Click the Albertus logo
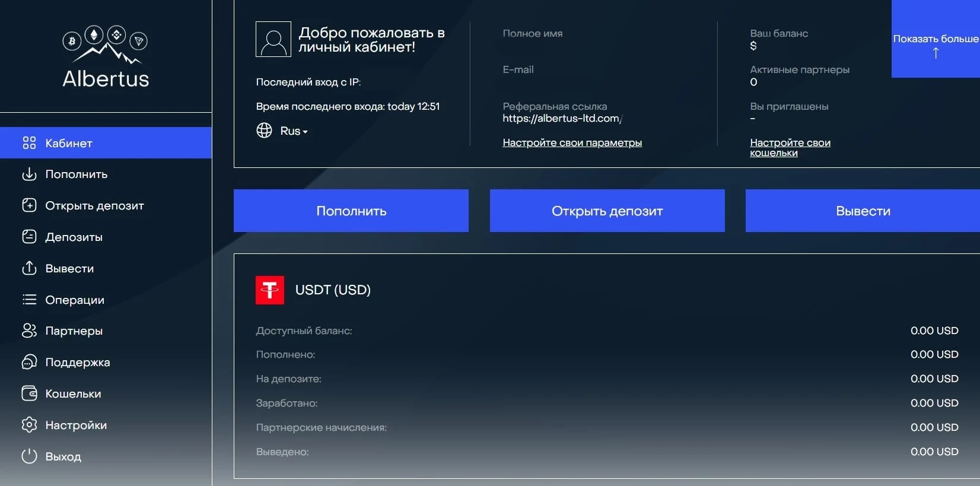980x486 pixels. click(106, 57)
